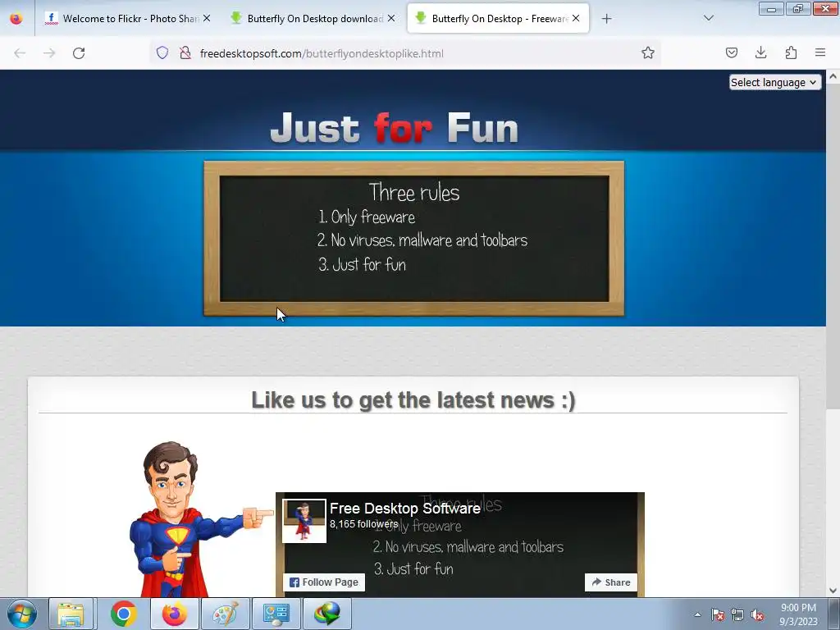Click the Just for Fun logo

pyautogui.click(x=395, y=129)
